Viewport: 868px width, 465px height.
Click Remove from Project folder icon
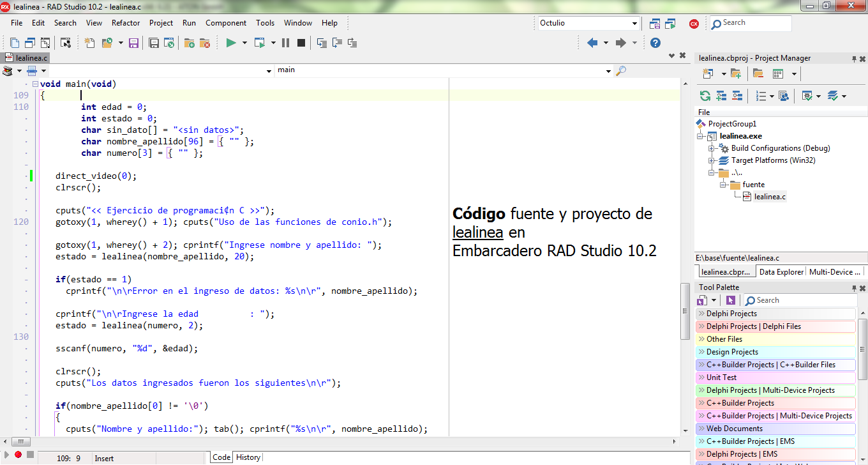[205, 43]
